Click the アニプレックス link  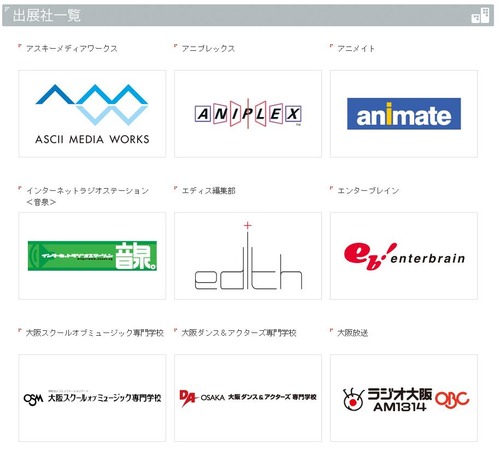point(208,49)
